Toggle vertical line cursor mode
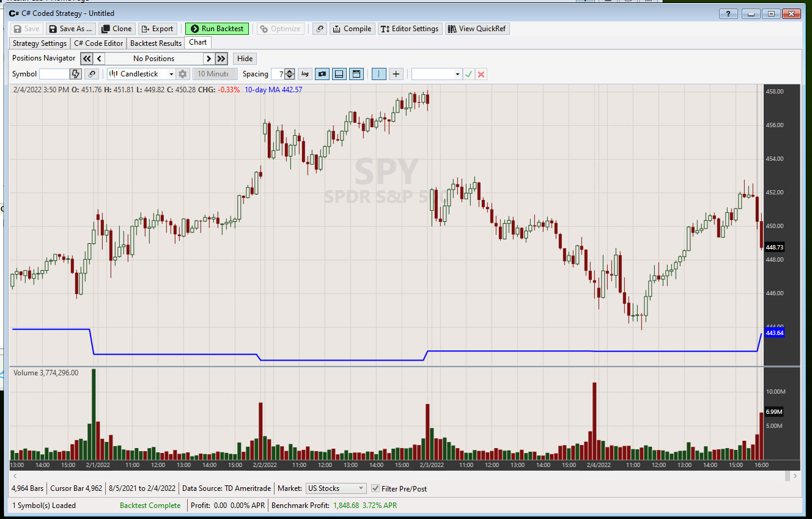The height and width of the screenshot is (519, 812). coord(378,74)
